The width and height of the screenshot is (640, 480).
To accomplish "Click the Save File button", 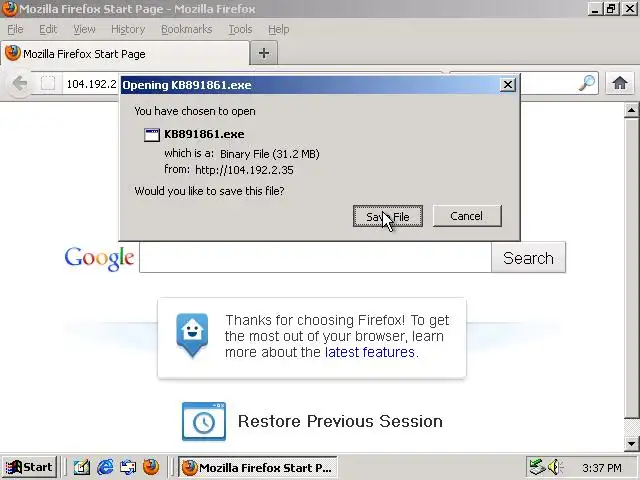I will tap(387, 216).
